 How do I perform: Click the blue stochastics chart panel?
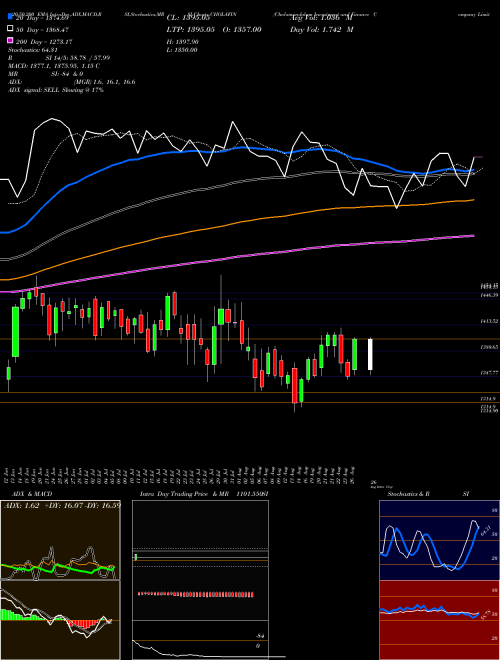439,540
